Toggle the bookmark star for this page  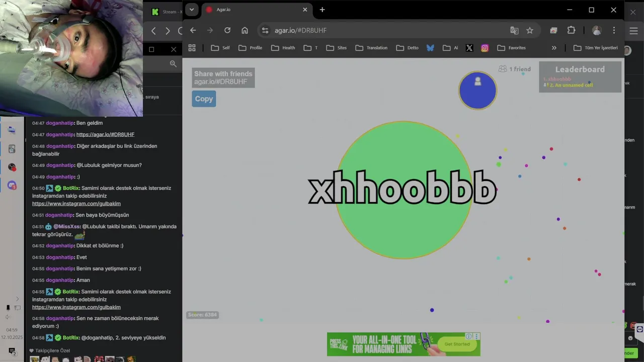pos(530,30)
